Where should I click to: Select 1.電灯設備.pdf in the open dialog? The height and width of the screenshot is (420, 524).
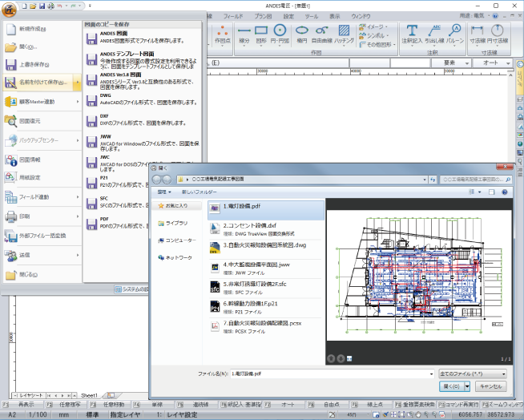[x=266, y=210]
